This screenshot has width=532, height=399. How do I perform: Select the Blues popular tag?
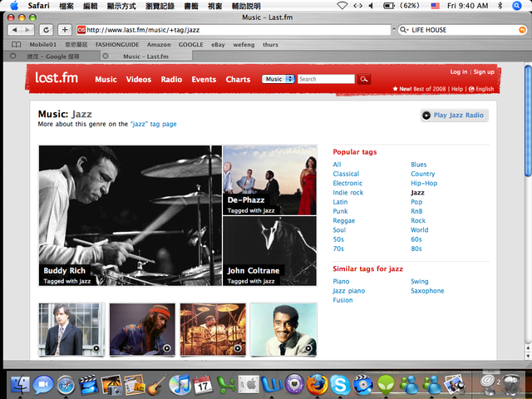coord(419,165)
